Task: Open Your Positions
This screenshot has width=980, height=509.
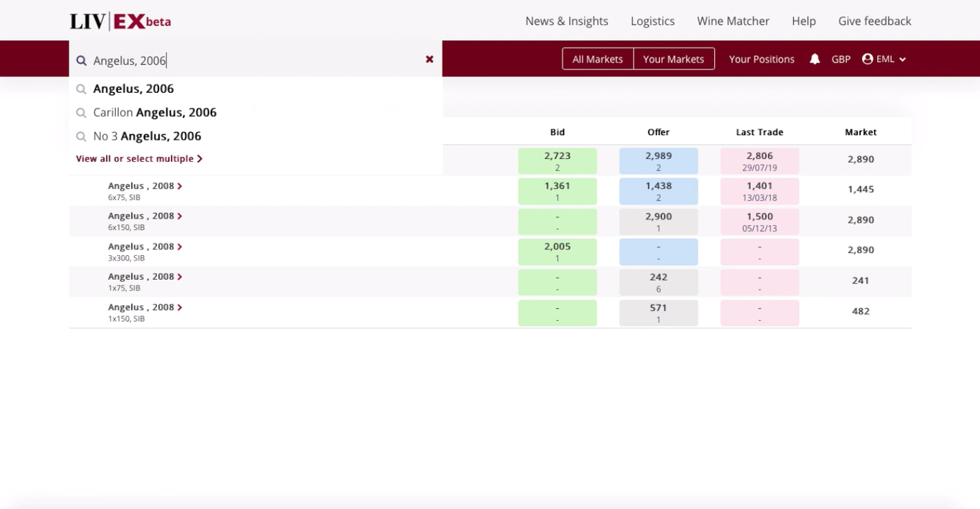Action: coord(762,59)
